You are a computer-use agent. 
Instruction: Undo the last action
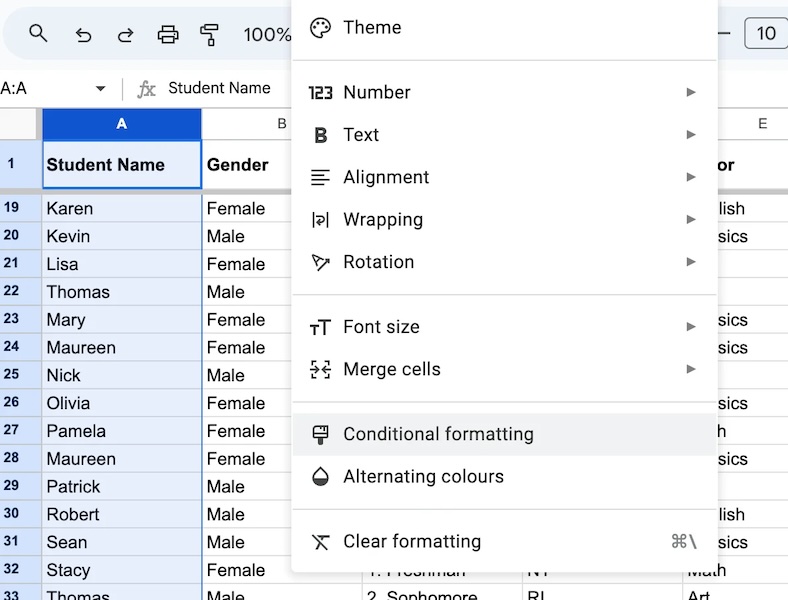click(83, 35)
